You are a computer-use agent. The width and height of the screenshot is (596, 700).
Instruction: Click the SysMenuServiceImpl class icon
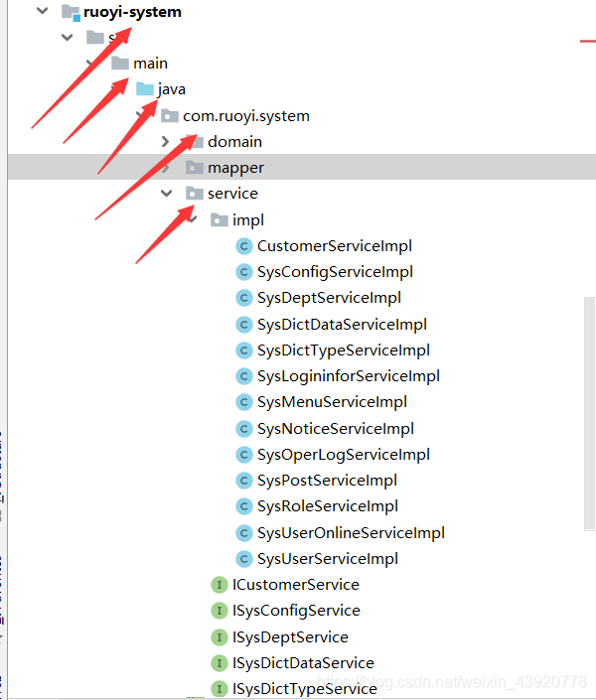(244, 402)
